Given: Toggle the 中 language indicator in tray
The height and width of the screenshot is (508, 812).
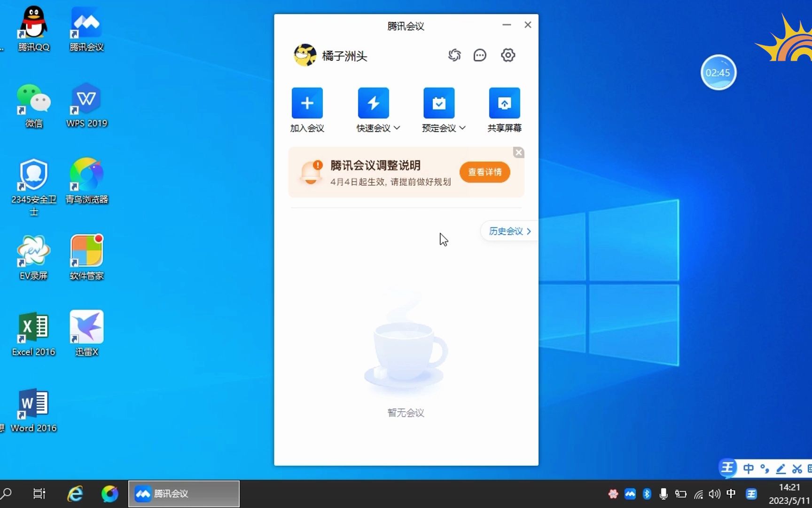Looking at the screenshot, I should click(x=731, y=493).
